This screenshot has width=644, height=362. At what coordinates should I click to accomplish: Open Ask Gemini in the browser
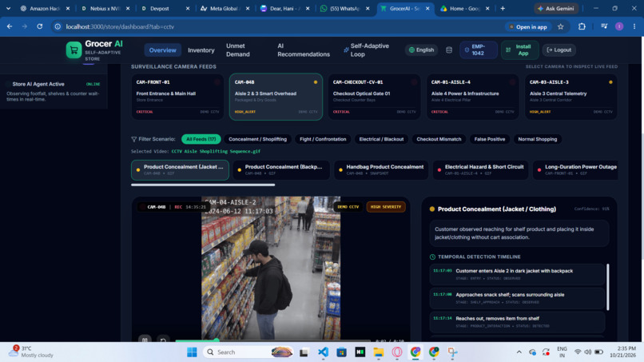556,8
